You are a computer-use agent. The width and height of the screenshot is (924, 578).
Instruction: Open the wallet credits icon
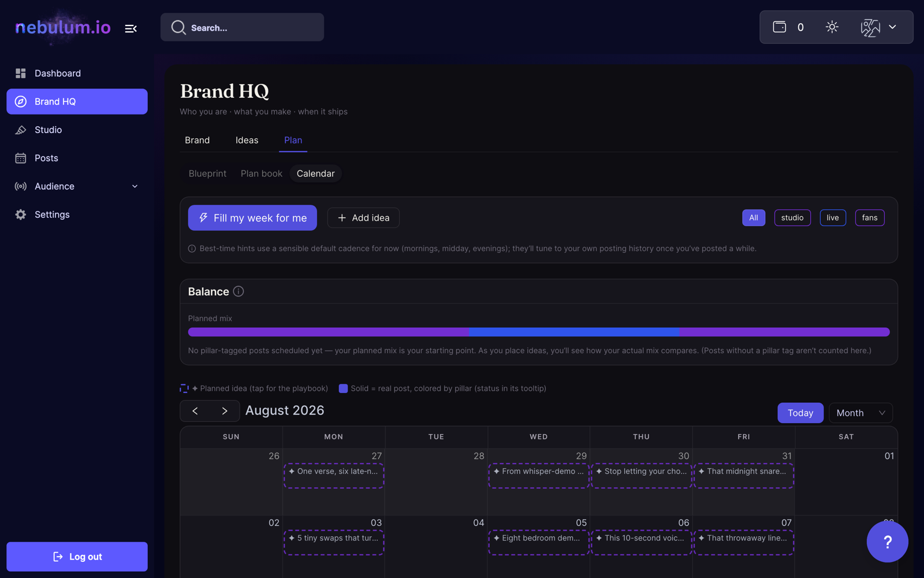780,27
